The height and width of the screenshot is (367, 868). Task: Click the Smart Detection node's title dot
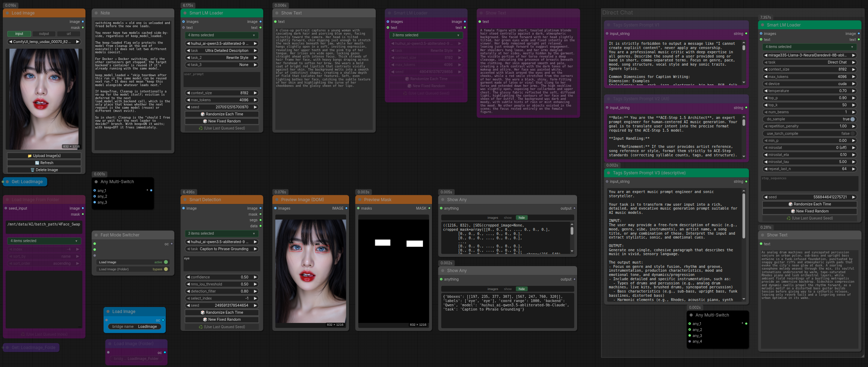point(185,200)
